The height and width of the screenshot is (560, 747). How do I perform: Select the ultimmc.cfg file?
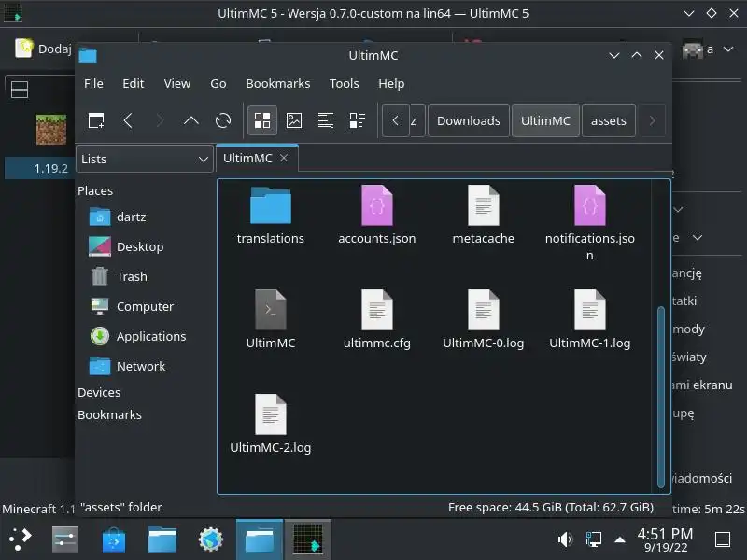[x=377, y=320]
